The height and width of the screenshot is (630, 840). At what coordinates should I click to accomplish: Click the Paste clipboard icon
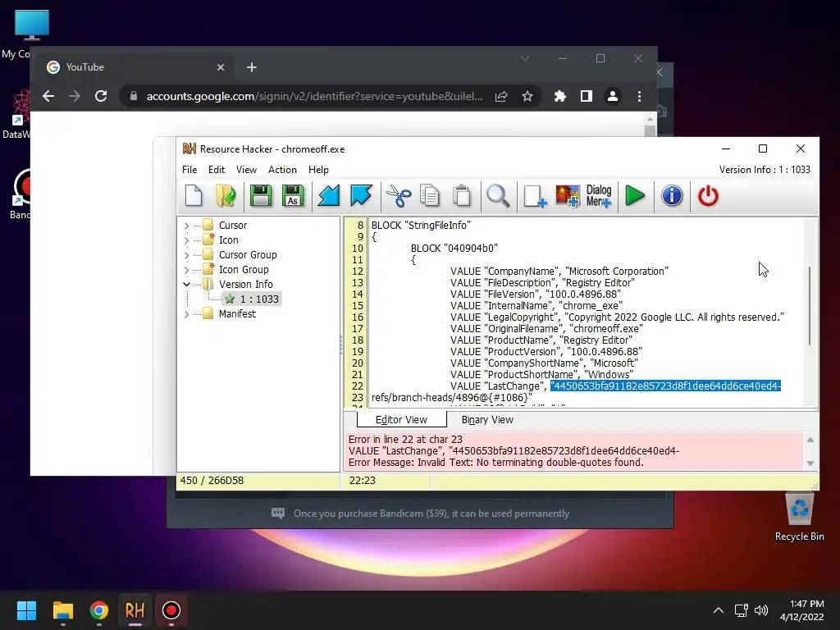coord(462,196)
